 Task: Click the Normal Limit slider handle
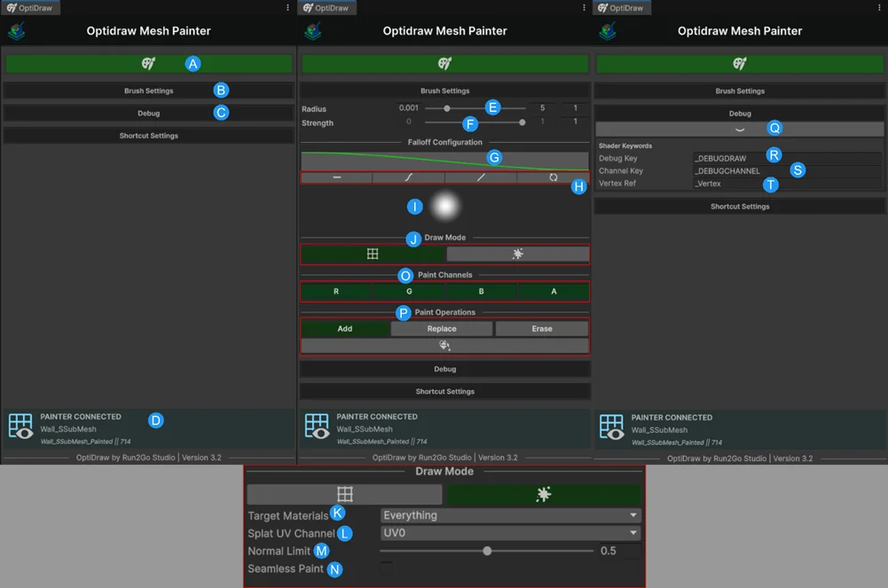pyautogui.click(x=487, y=551)
